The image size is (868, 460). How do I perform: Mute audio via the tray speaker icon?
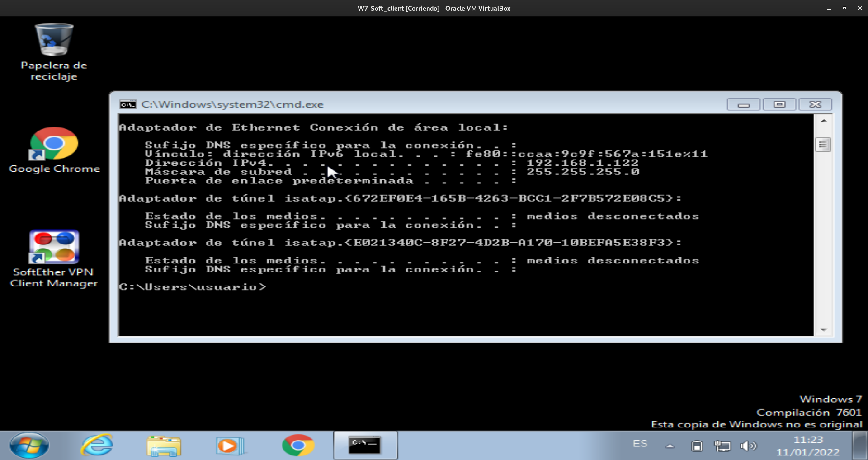click(x=749, y=445)
